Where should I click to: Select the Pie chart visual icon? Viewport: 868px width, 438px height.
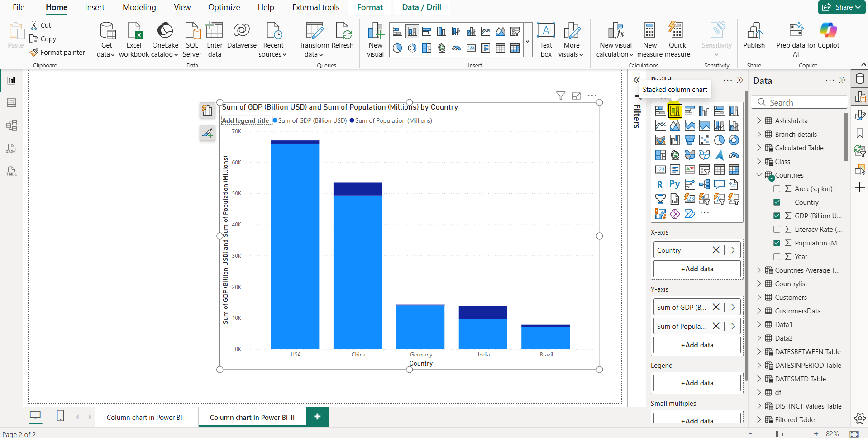[x=720, y=140]
